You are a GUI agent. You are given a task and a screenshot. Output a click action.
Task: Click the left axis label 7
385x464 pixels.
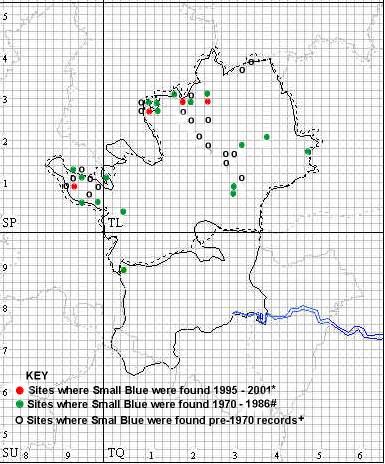point(5,350)
